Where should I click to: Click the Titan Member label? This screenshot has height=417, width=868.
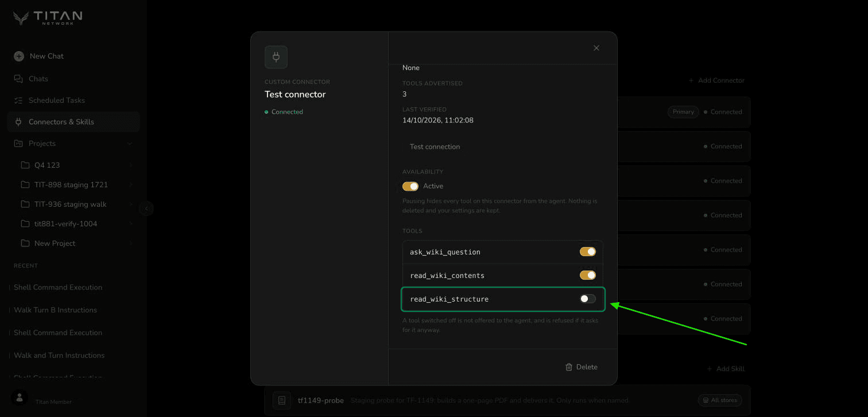tap(53, 402)
